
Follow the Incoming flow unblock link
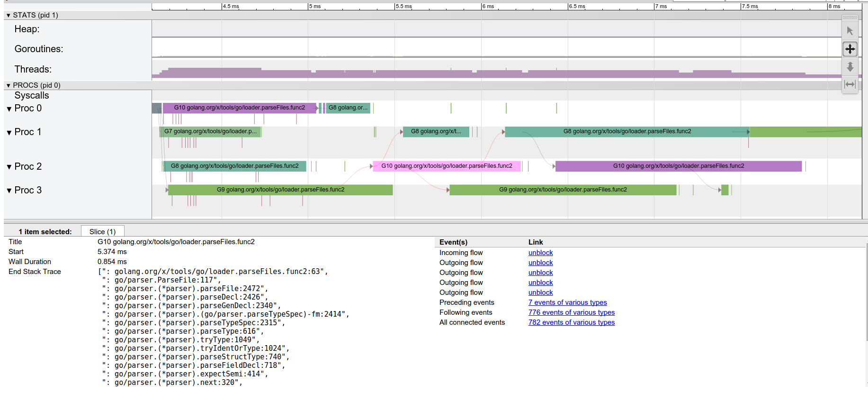[x=540, y=253]
